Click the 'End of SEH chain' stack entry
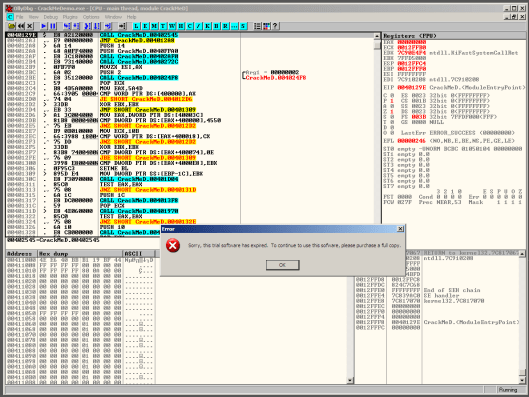This screenshot has width=529, height=397. (x=452, y=290)
